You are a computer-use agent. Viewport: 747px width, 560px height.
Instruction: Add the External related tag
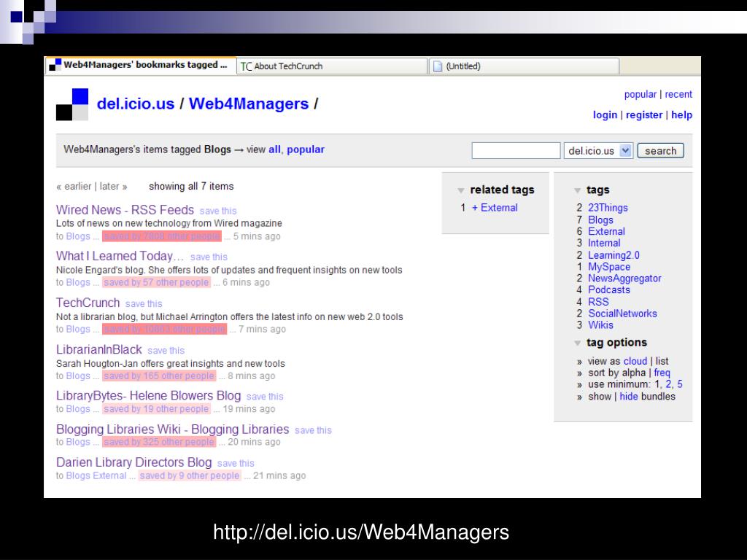tap(495, 208)
